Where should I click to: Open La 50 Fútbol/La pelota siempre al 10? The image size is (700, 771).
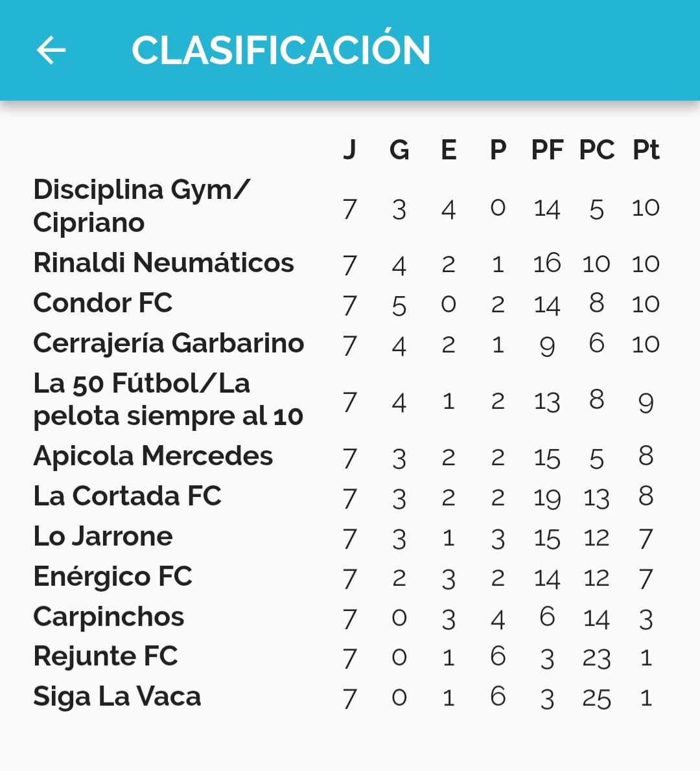(168, 400)
